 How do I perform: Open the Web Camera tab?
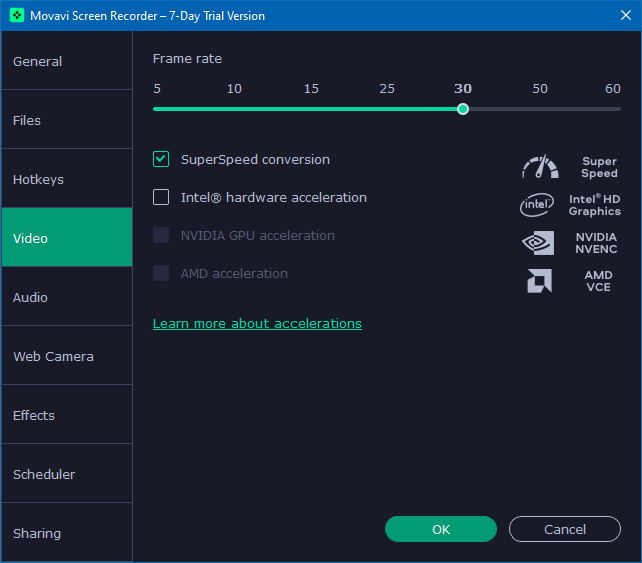coord(66,356)
